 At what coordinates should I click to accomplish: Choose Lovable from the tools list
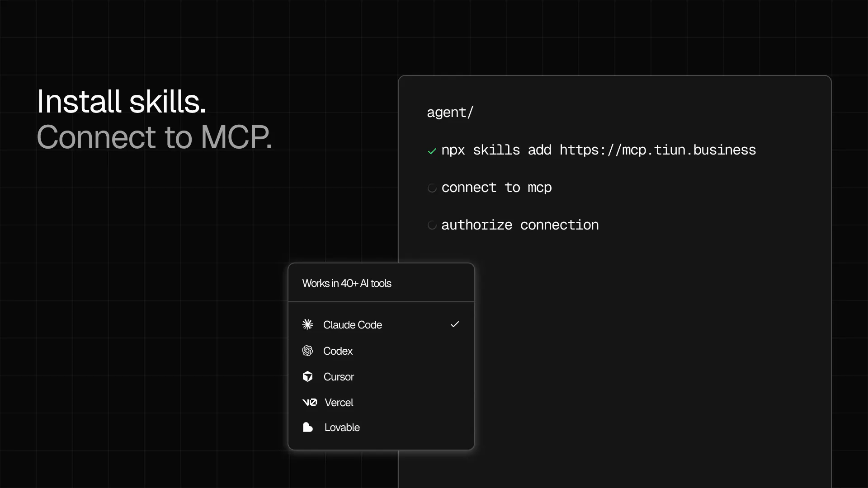click(381, 427)
